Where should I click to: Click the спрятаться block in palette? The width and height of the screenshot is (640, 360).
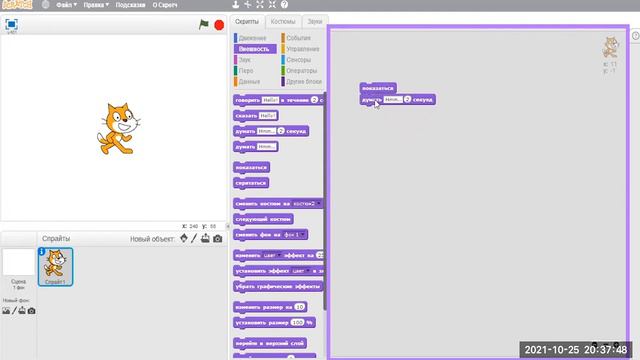click(251, 183)
